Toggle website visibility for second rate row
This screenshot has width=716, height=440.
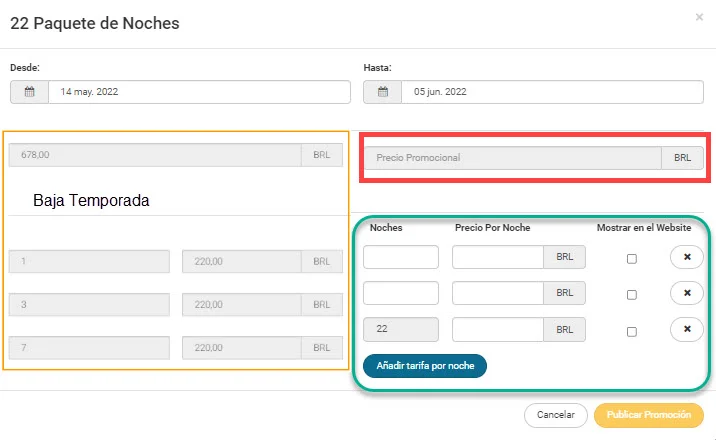(x=631, y=294)
